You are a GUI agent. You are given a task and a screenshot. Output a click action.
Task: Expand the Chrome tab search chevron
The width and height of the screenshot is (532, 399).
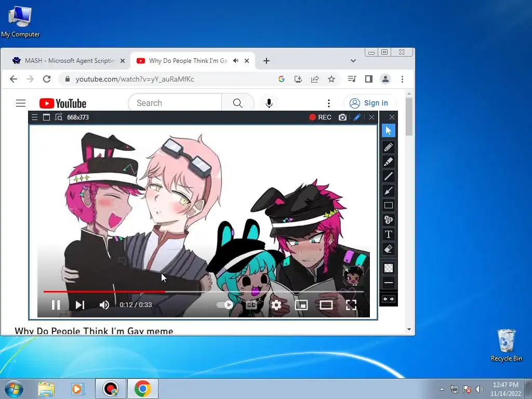point(353,61)
